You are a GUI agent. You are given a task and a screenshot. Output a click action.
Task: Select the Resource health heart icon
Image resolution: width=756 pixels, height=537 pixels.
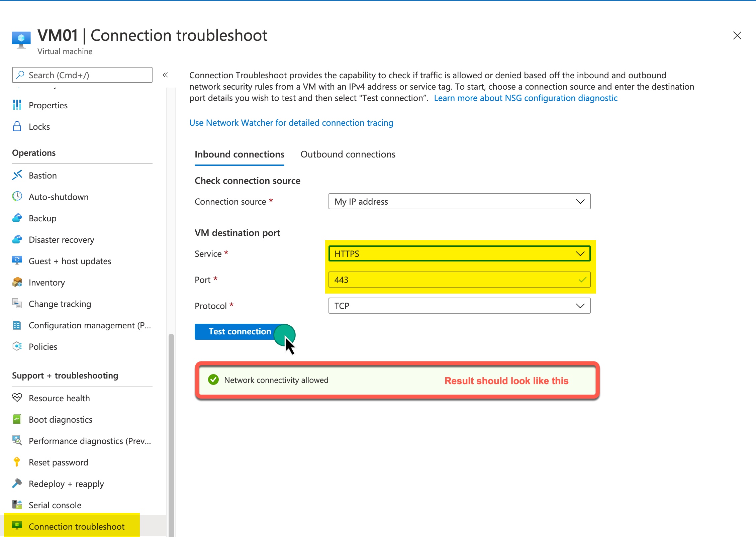(17, 398)
